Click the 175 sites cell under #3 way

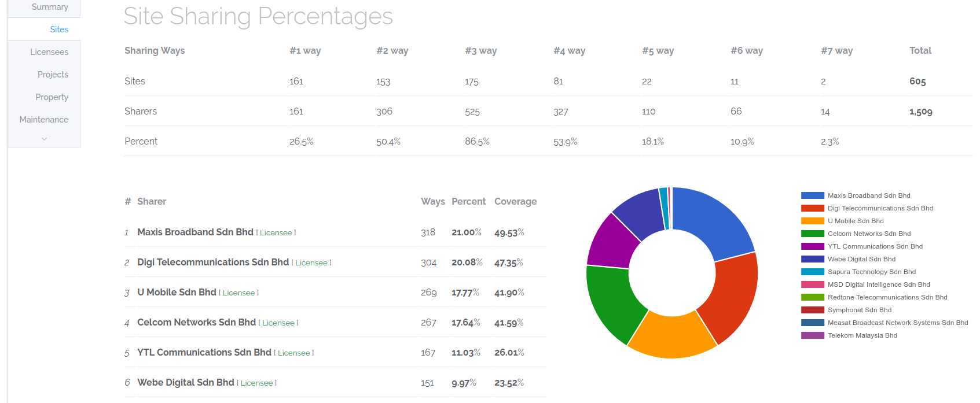(x=472, y=82)
